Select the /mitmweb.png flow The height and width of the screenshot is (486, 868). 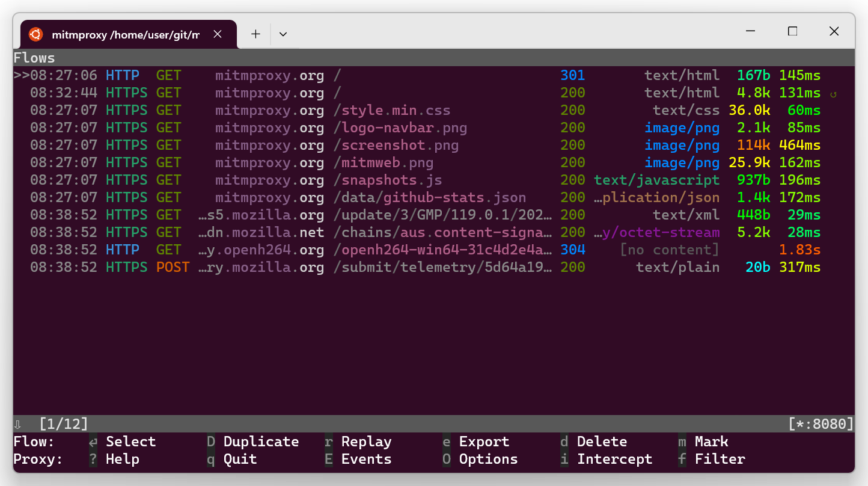[x=434, y=162]
